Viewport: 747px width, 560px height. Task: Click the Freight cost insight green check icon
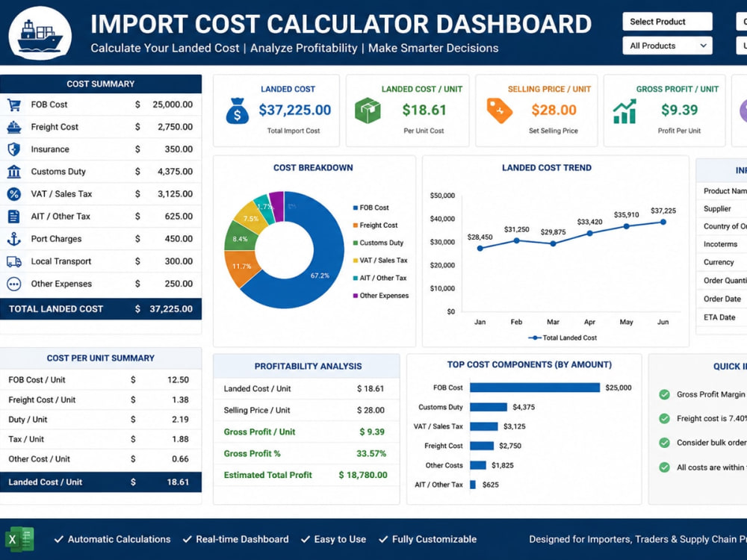pos(664,419)
